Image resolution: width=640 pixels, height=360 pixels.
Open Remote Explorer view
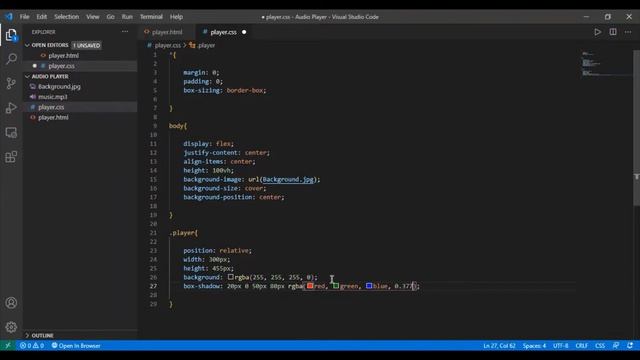[x=11, y=132]
